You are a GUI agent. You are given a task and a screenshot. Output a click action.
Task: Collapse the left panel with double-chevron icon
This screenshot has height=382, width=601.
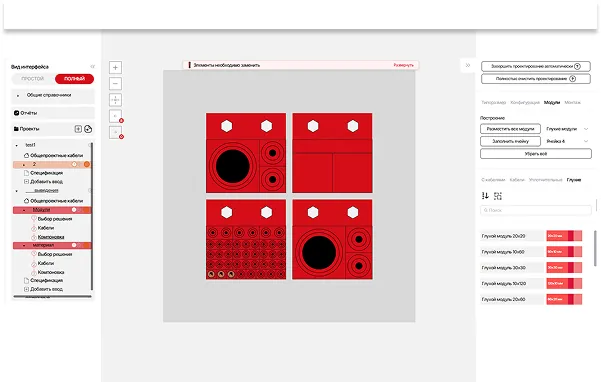[92, 67]
